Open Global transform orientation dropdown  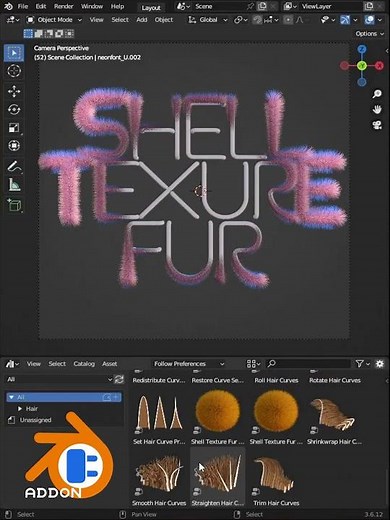[208, 20]
